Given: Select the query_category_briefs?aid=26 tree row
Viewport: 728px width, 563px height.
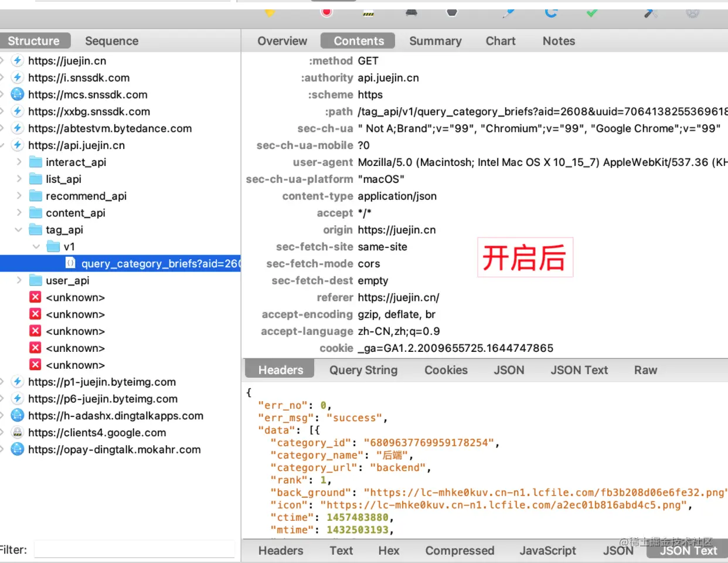Looking at the screenshot, I should (120, 263).
